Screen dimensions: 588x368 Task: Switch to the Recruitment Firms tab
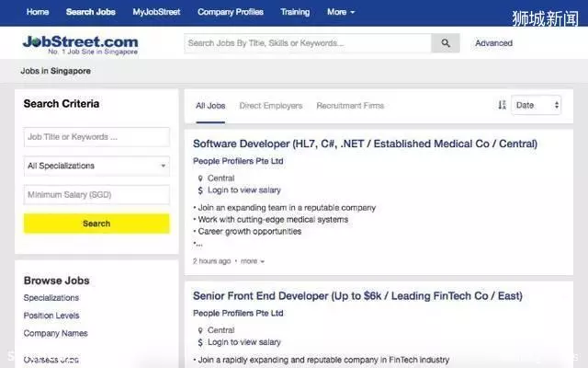[x=350, y=106]
